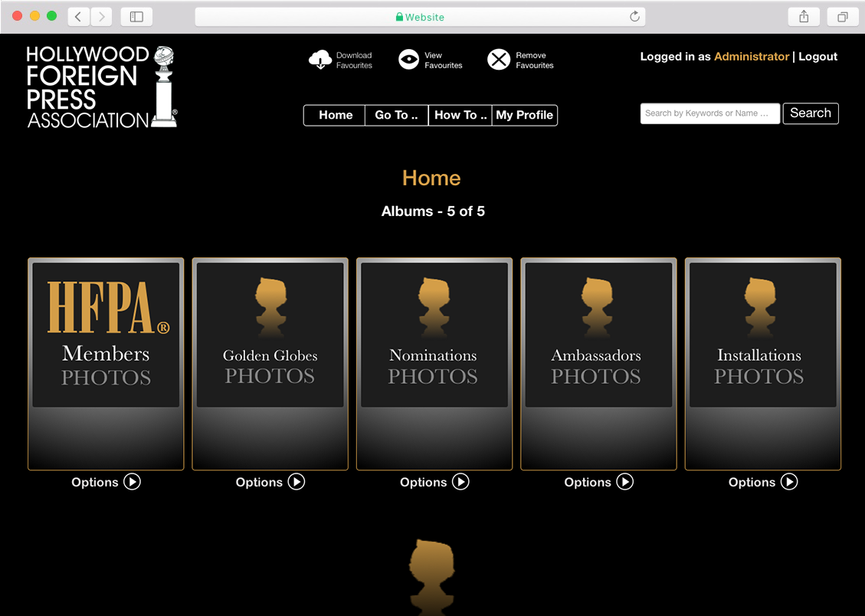Click the View Favourites eye icon
Image resolution: width=865 pixels, height=616 pixels.
[x=409, y=60]
